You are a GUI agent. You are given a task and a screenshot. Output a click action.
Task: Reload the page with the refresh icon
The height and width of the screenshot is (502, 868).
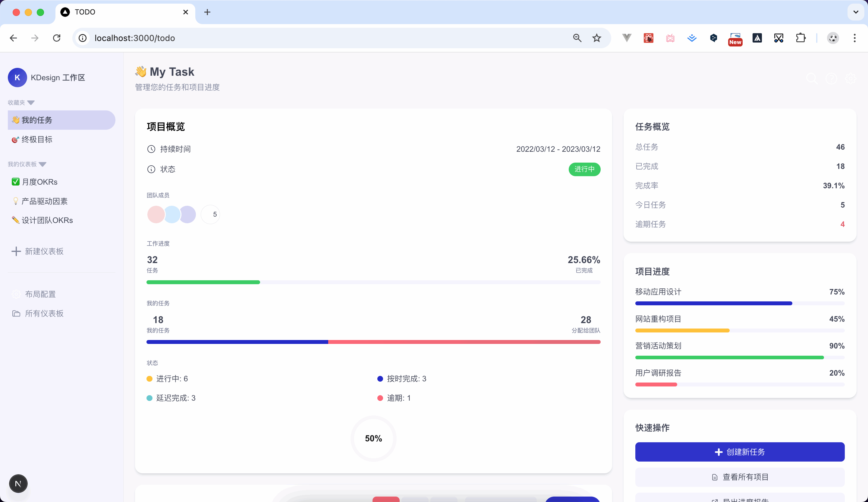click(x=57, y=38)
